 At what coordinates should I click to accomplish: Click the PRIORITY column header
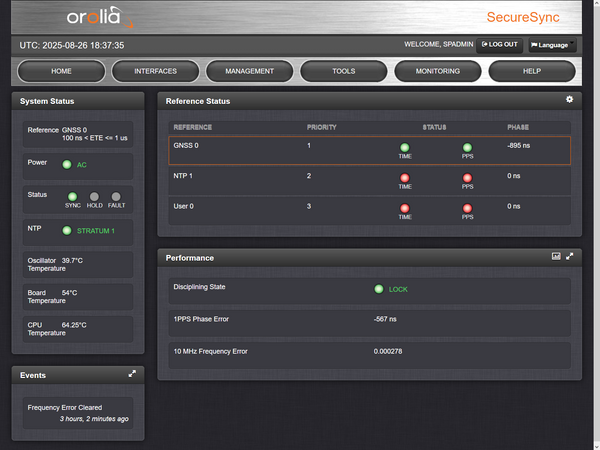(321, 127)
